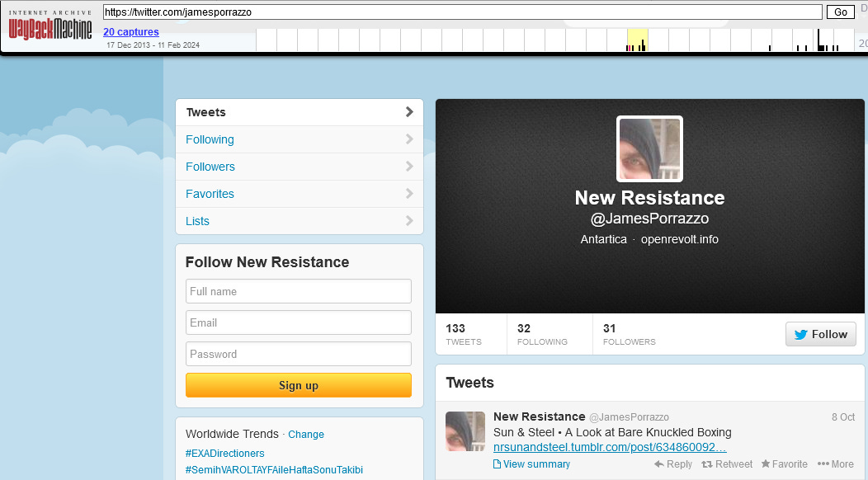
Task: Open the Followers sidebar item
Action: pyautogui.click(x=300, y=167)
